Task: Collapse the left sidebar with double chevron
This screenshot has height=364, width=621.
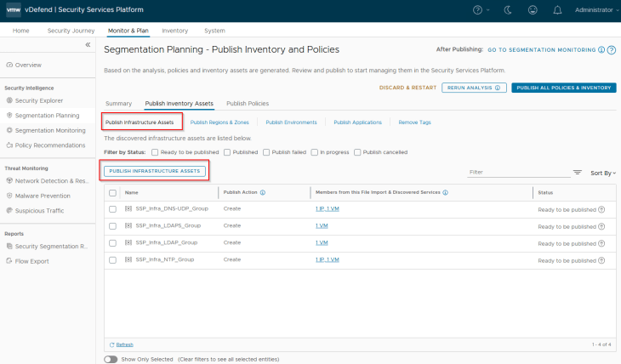Action: (x=87, y=45)
